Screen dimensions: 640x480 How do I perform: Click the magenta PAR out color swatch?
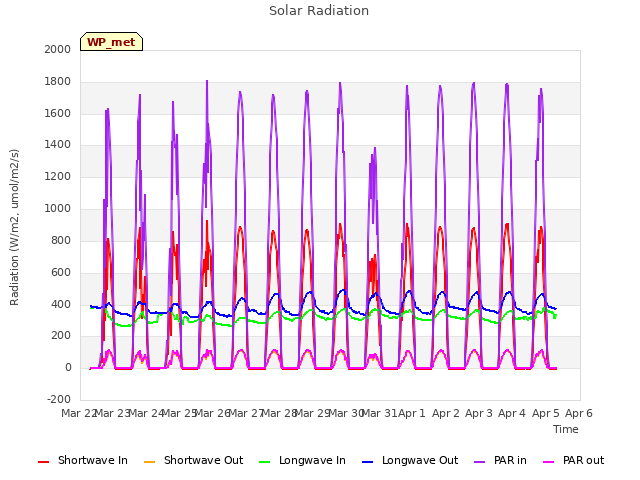pos(549,462)
